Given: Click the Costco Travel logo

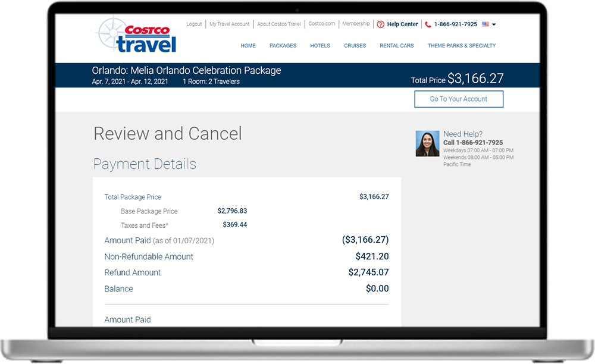Looking at the screenshot, I should 136,34.
